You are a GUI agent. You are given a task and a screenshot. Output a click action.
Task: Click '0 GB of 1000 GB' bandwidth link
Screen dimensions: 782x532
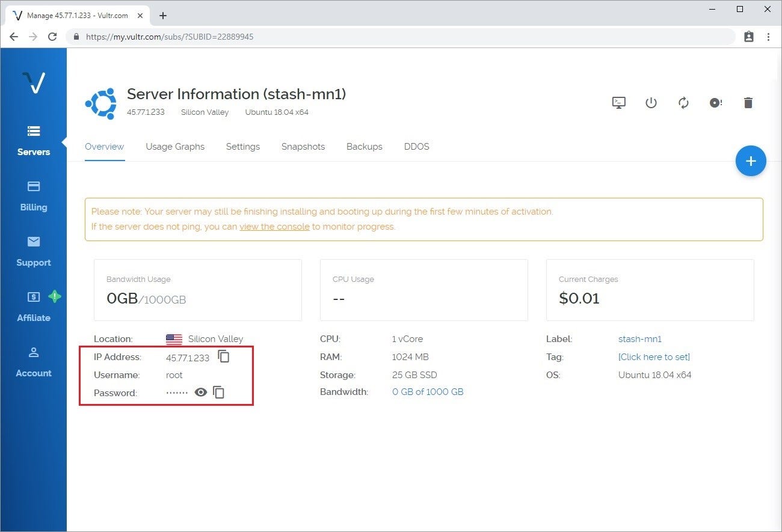point(428,392)
